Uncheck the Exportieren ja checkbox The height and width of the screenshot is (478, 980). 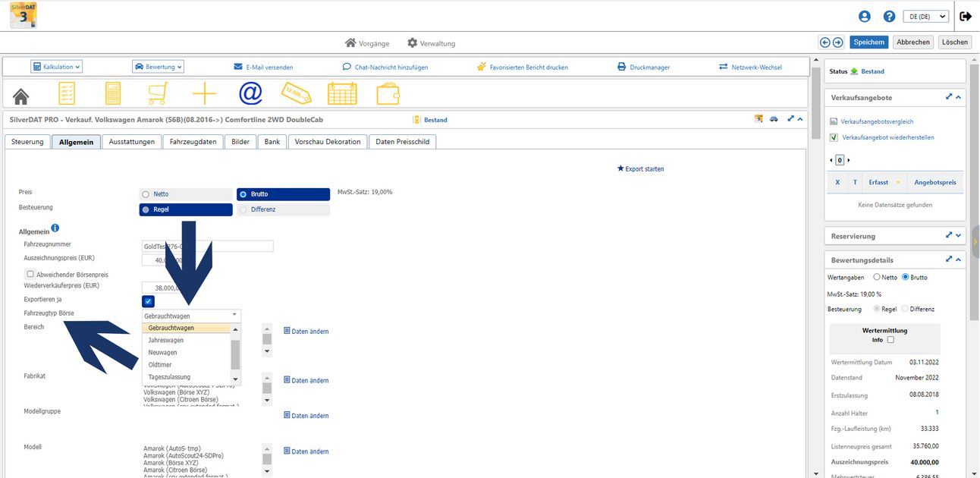pyautogui.click(x=149, y=301)
